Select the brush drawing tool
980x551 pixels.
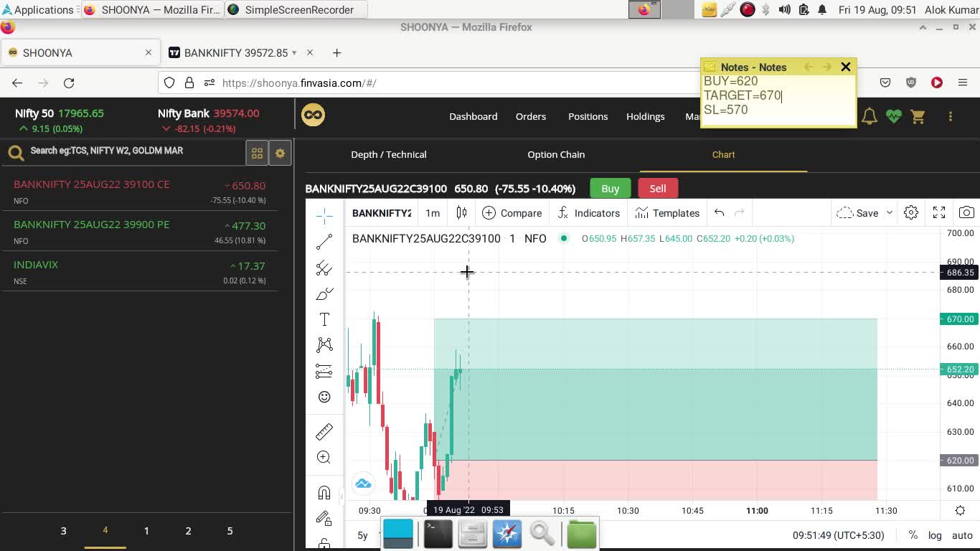324,293
